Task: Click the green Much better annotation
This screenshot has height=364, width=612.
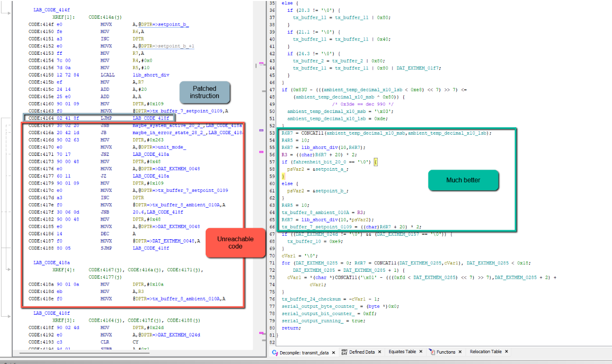Action: [464, 180]
